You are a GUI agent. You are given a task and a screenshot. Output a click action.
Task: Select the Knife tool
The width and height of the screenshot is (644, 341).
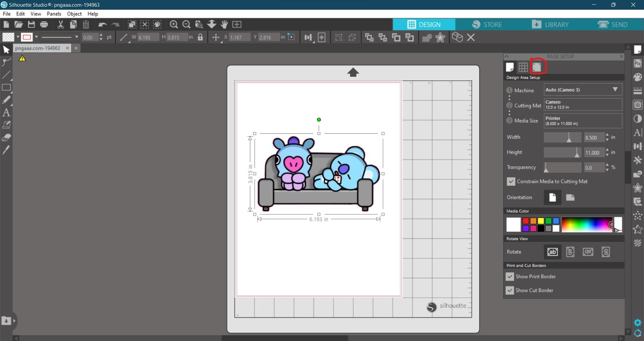pos(6,150)
